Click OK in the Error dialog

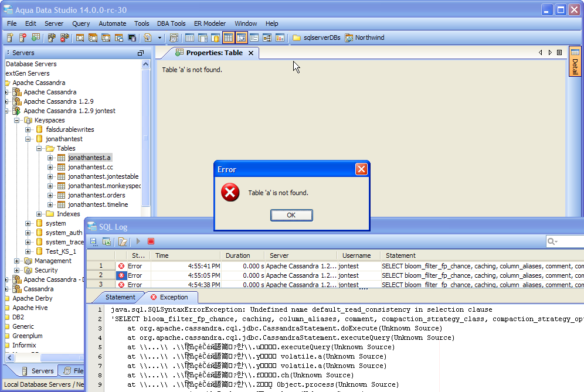pyautogui.click(x=291, y=215)
